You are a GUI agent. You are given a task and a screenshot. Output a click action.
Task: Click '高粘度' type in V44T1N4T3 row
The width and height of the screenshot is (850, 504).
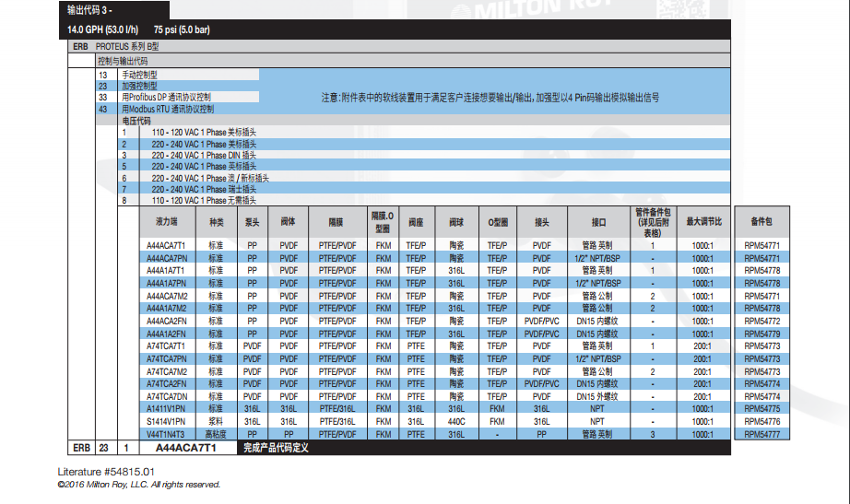point(216,435)
